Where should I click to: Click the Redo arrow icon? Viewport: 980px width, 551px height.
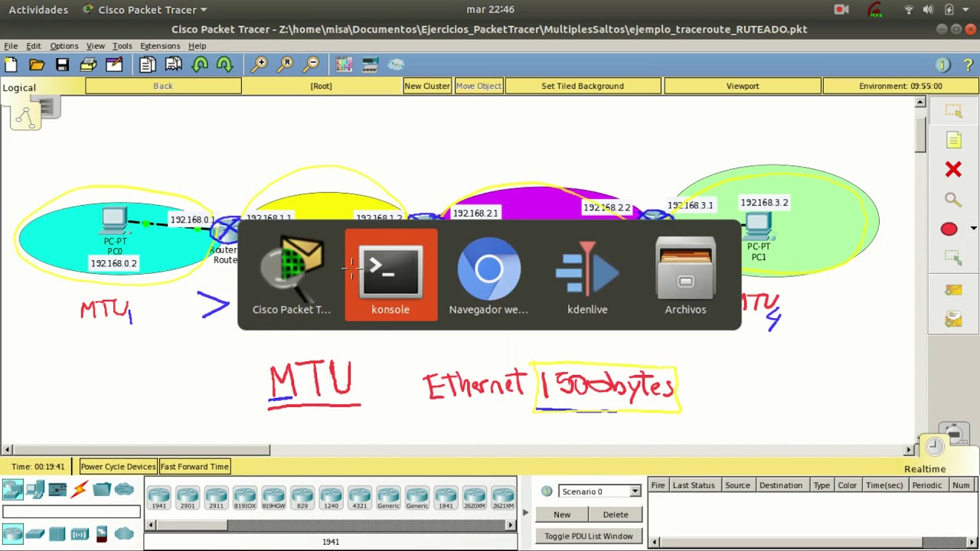225,65
